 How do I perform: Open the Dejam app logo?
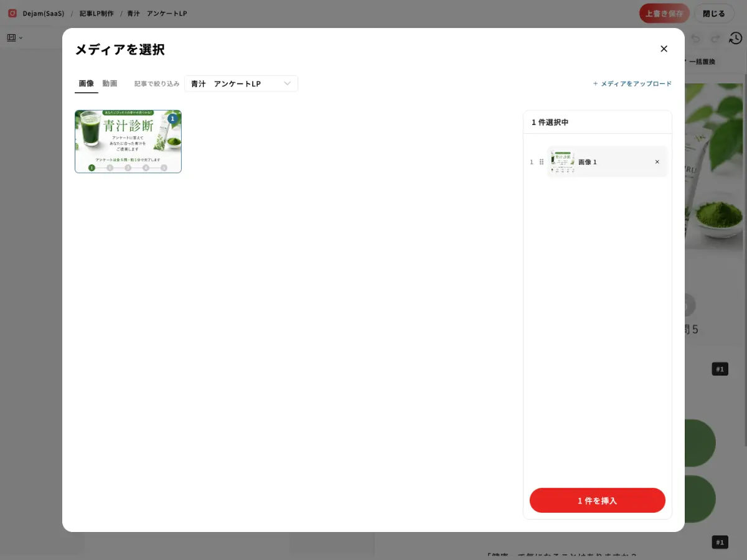click(x=12, y=13)
